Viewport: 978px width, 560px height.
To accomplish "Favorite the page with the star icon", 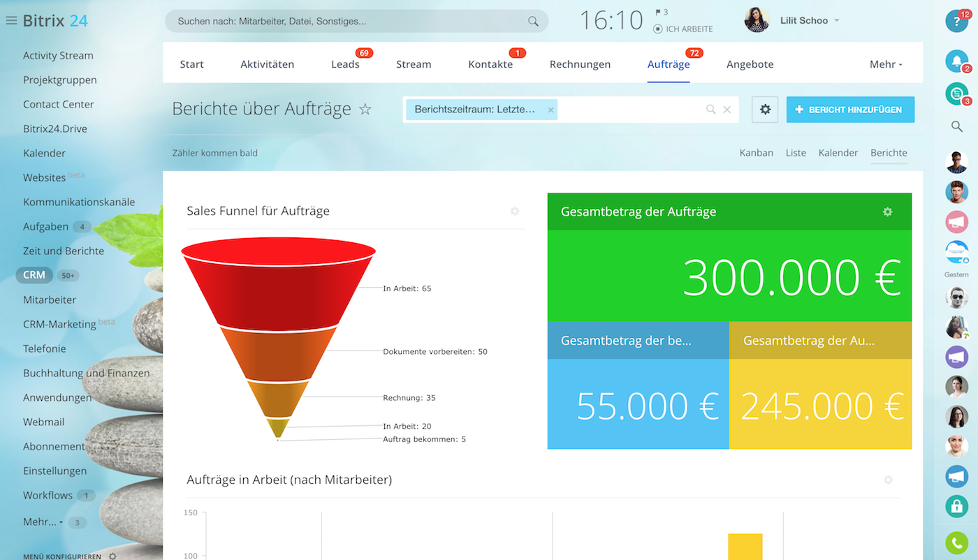I will tap(365, 109).
